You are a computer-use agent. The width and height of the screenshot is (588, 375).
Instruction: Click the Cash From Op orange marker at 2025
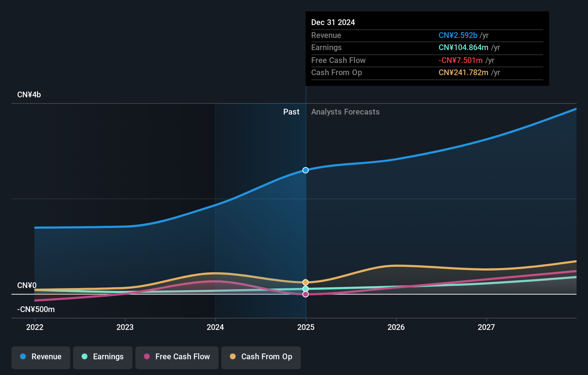[x=305, y=282]
